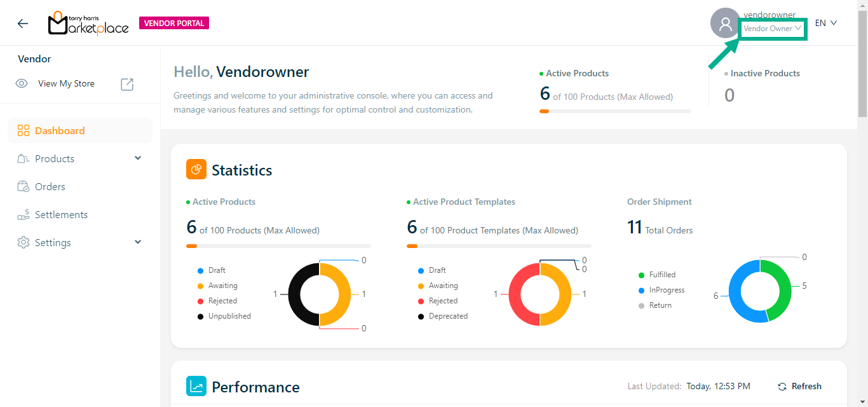Expand the Settings submenu chevron

coord(138,242)
